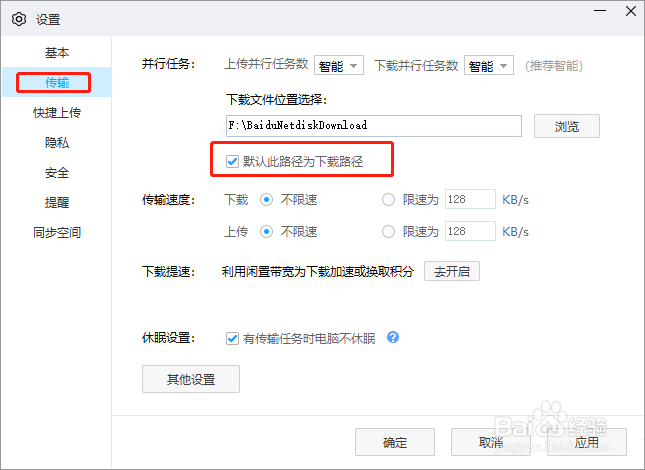Click the download speed limit KB/s field

[x=470, y=199]
